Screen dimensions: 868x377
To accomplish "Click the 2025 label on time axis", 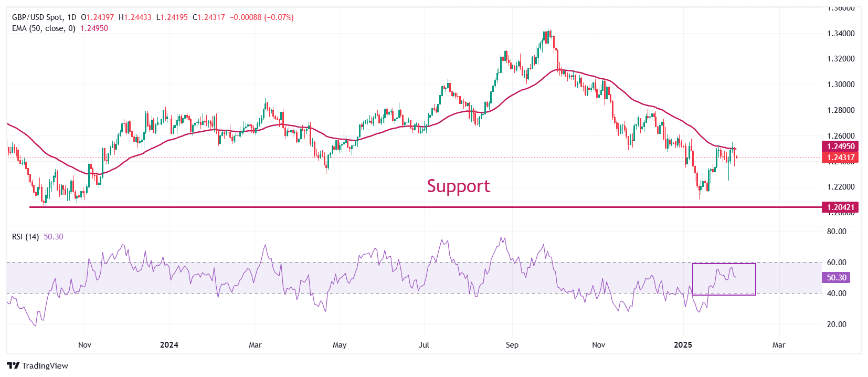I will pyautogui.click(x=683, y=345).
